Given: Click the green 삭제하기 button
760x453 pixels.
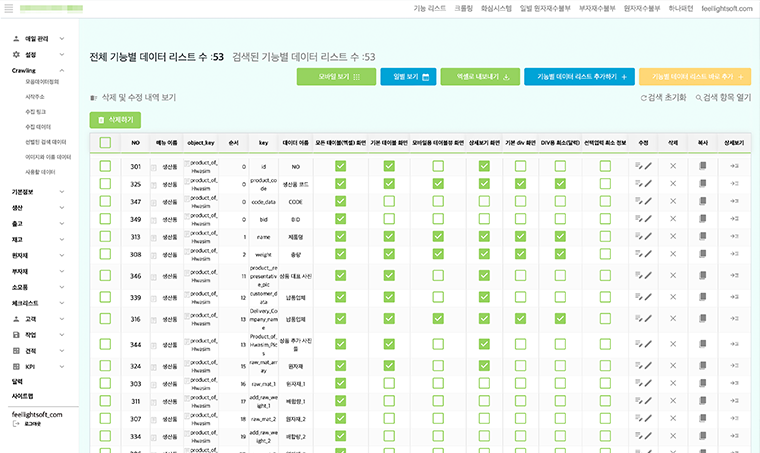Looking at the screenshot, I should [116, 119].
